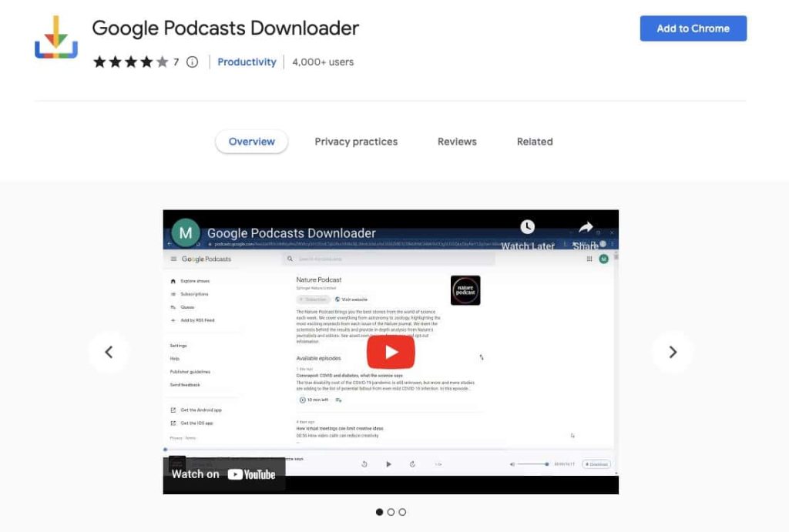Open the Privacy practices tab

[356, 142]
